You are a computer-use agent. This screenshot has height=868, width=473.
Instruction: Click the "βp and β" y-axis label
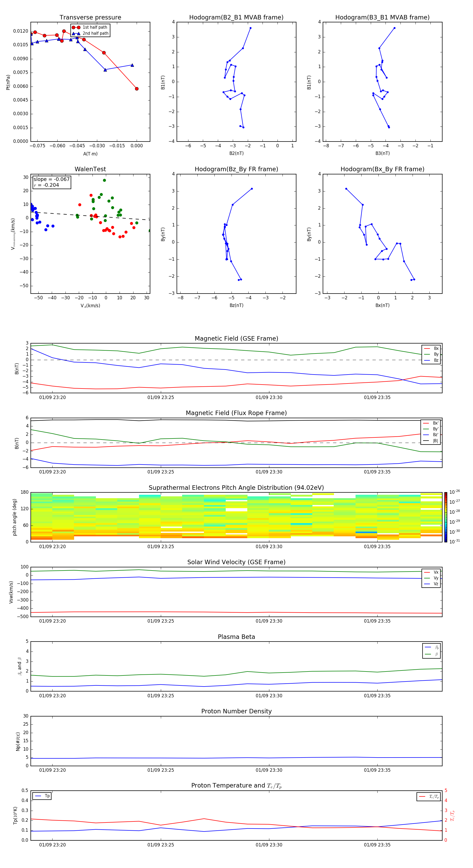point(19,666)
